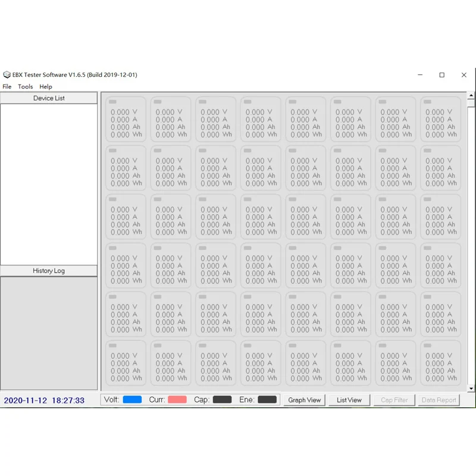Image resolution: width=476 pixels, height=476 pixels.
Task: Click the Data Report button
Action: click(439, 400)
